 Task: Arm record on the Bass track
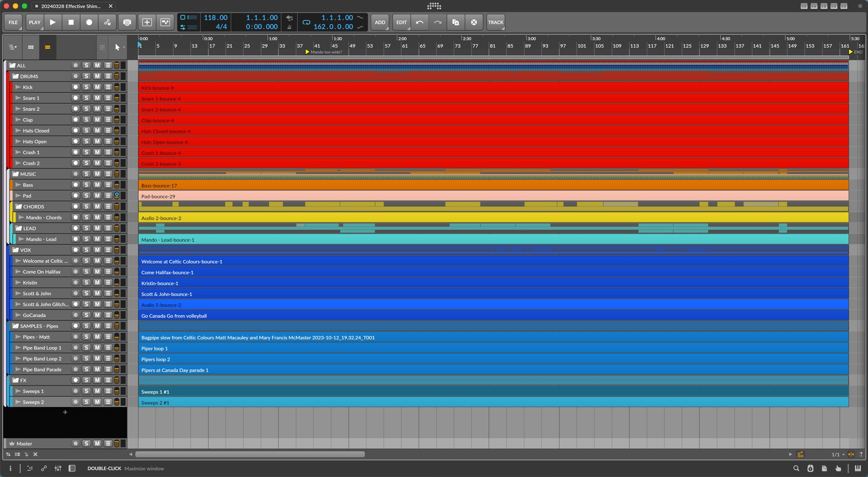[76, 185]
